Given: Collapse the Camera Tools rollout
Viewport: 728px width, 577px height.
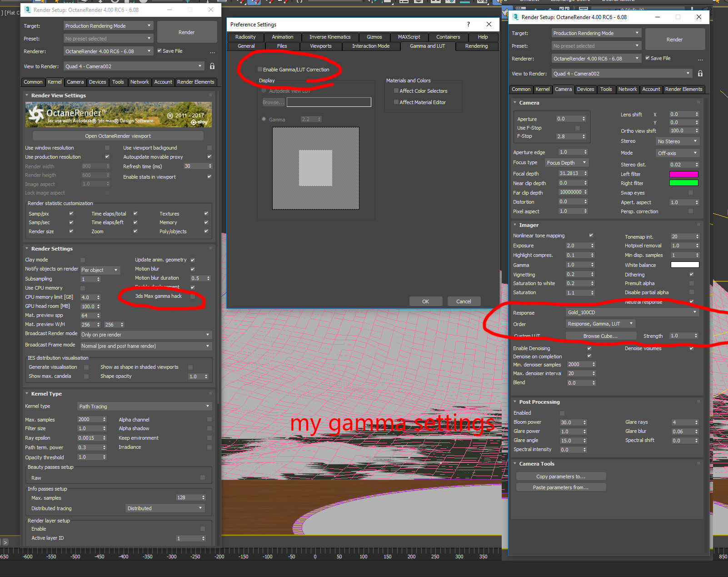Looking at the screenshot, I should click(536, 464).
